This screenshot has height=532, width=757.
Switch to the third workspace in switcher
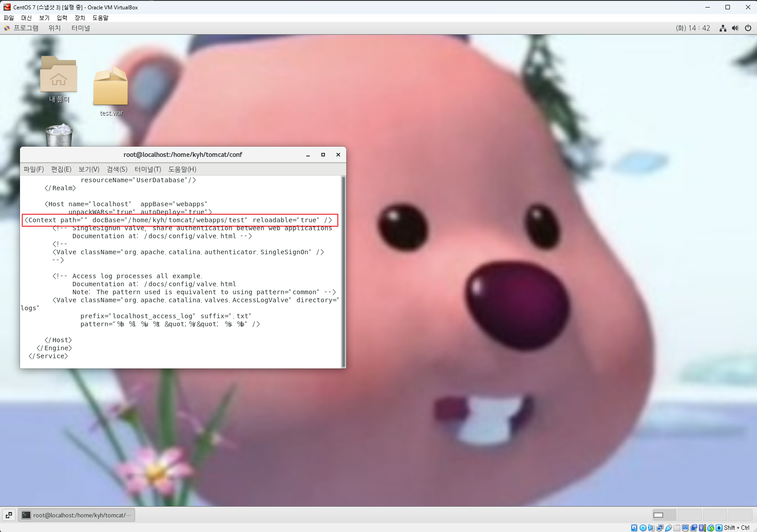[x=715, y=515]
